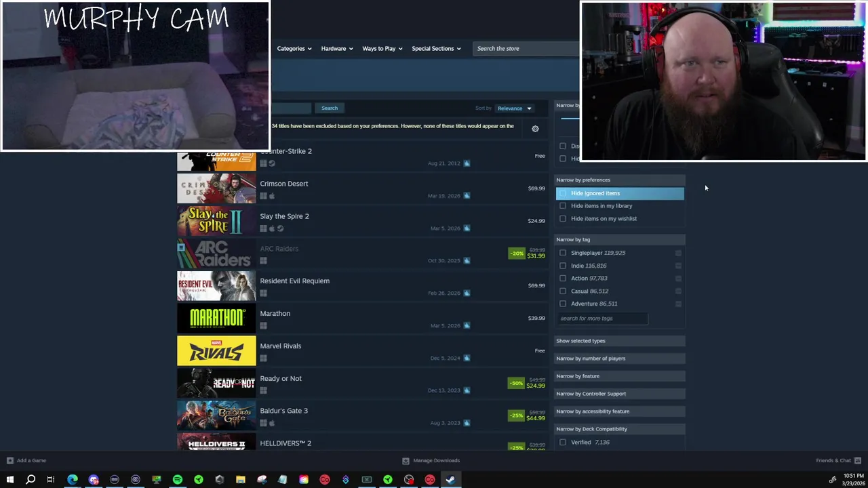Viewport: 868px width, 488px height.
Task: Collapse Narrow by Deck Compatibility section
Action: [620, 429]
